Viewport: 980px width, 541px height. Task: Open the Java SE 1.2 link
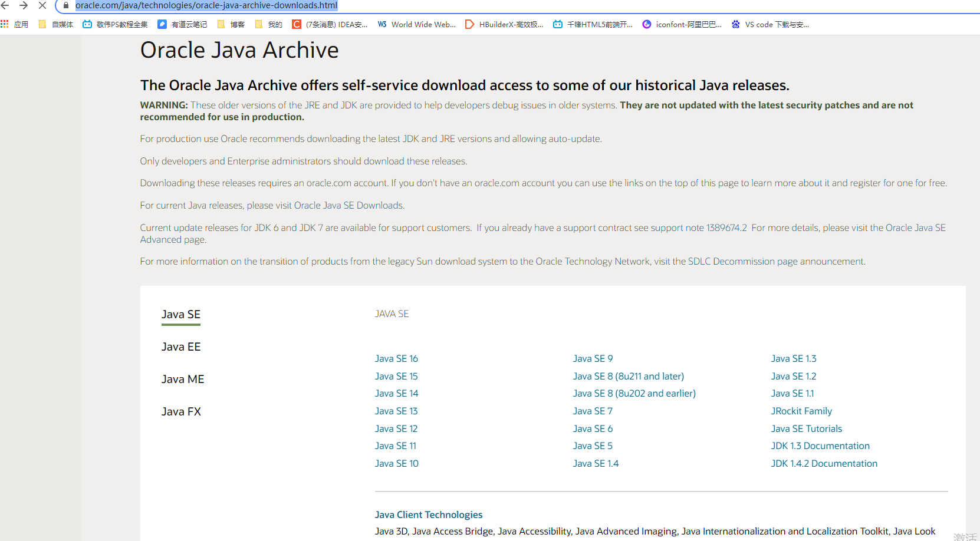tap(794, 377)
